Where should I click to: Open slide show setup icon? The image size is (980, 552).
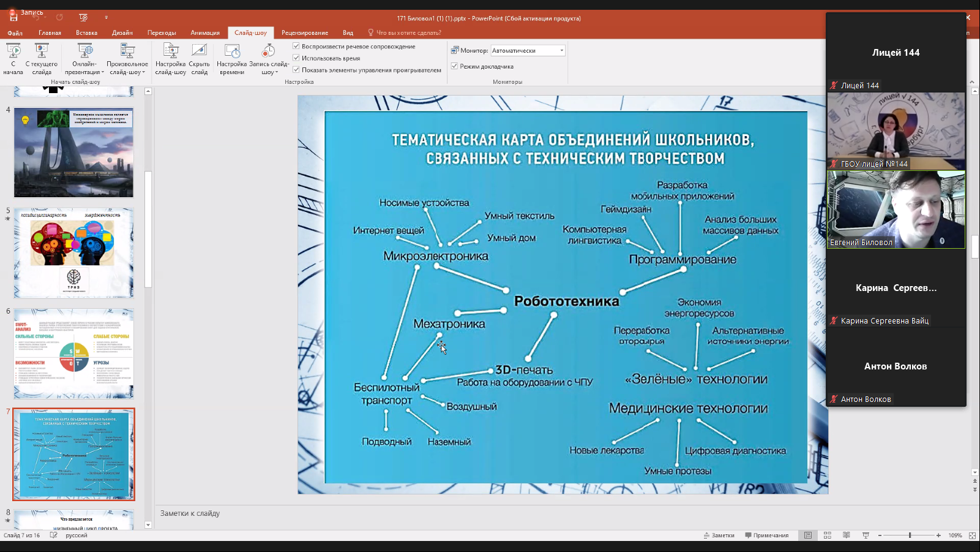coord(170,50)
